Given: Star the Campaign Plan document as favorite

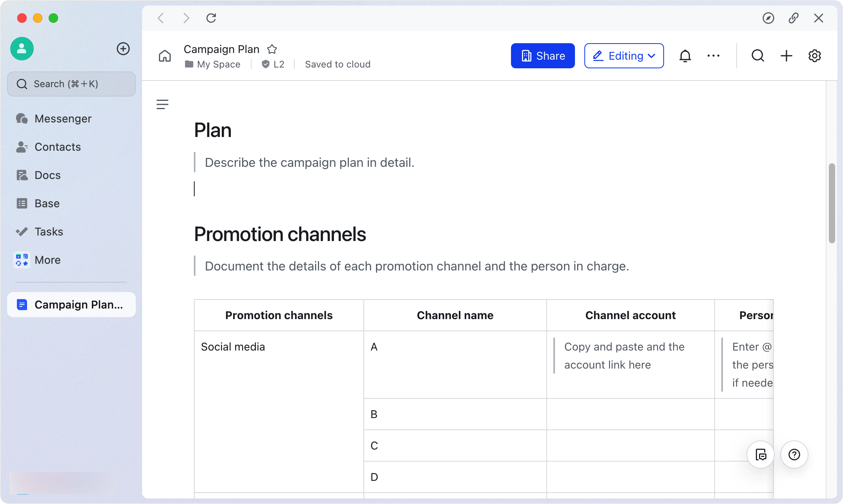Looking at the screenshot, I should coord(272,49).
